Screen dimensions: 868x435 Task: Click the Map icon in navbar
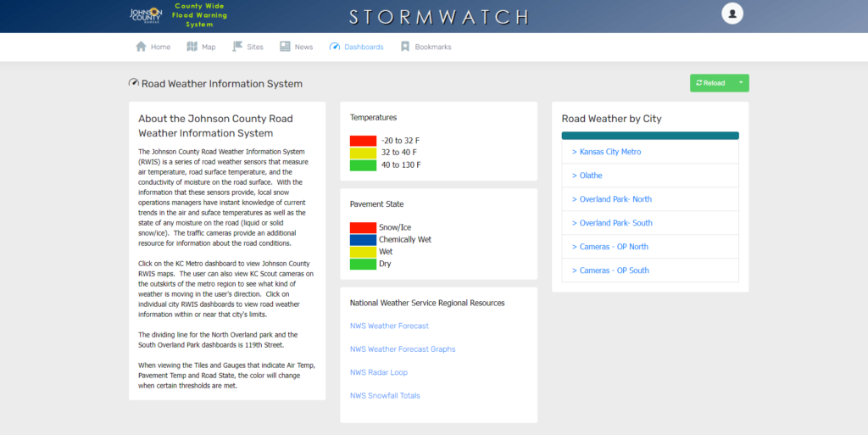pos(192,47)
